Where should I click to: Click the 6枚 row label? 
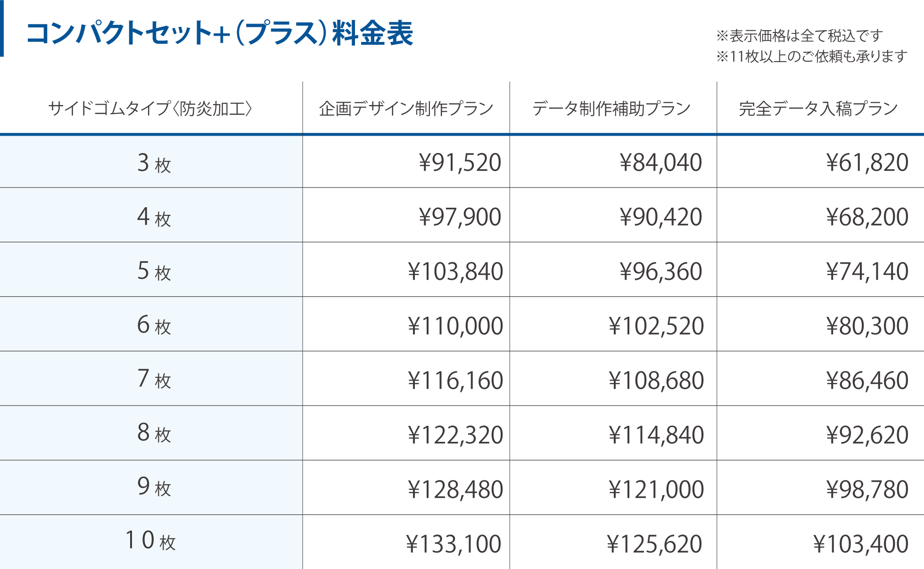154,325
